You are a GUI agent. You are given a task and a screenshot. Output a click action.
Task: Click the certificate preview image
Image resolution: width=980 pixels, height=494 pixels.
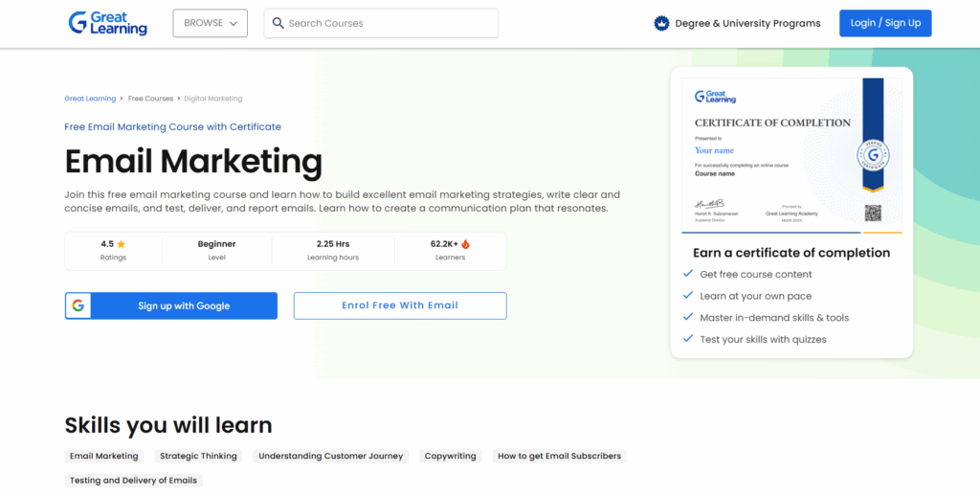tap(791, 156)
